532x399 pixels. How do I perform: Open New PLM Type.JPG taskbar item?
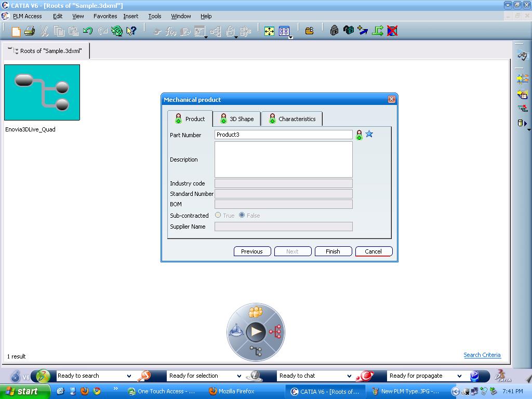[406, 391]
